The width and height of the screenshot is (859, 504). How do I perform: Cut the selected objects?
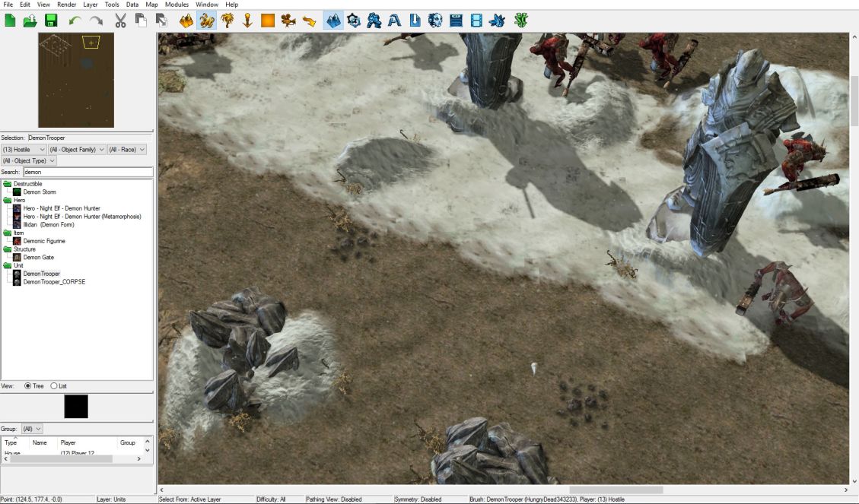point(120,21)
